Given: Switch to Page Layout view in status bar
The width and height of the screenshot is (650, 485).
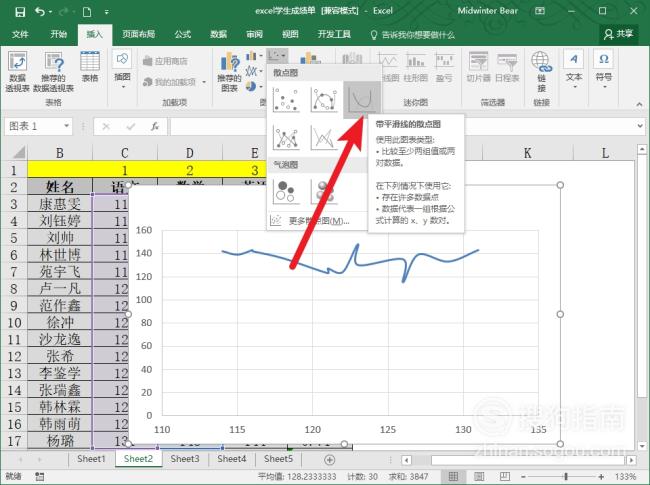Looking at the screenshot, I should click(x=479, y=476).
